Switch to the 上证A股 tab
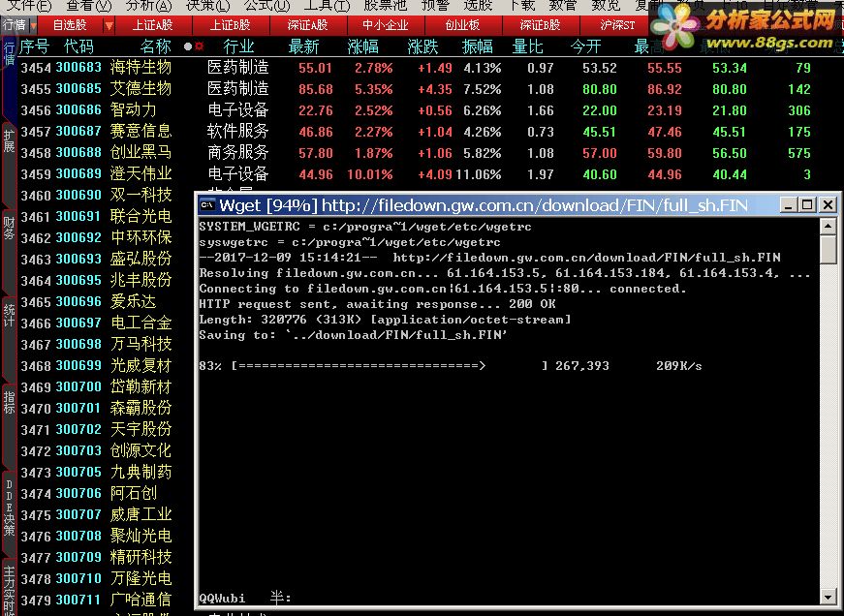The width and height of the screenshot is (844, 616). pyautogui.click(x=153, y=25)
